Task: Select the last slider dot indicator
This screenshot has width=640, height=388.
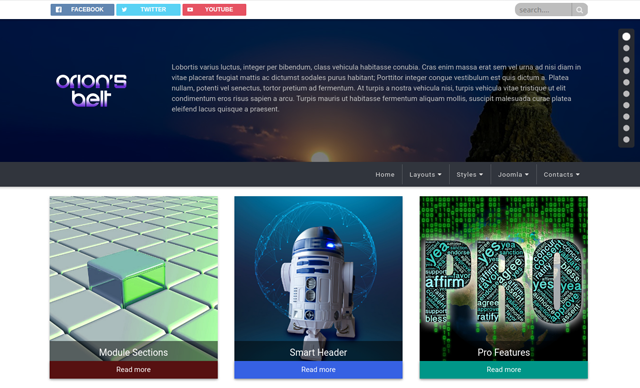Action: (626, 140)
